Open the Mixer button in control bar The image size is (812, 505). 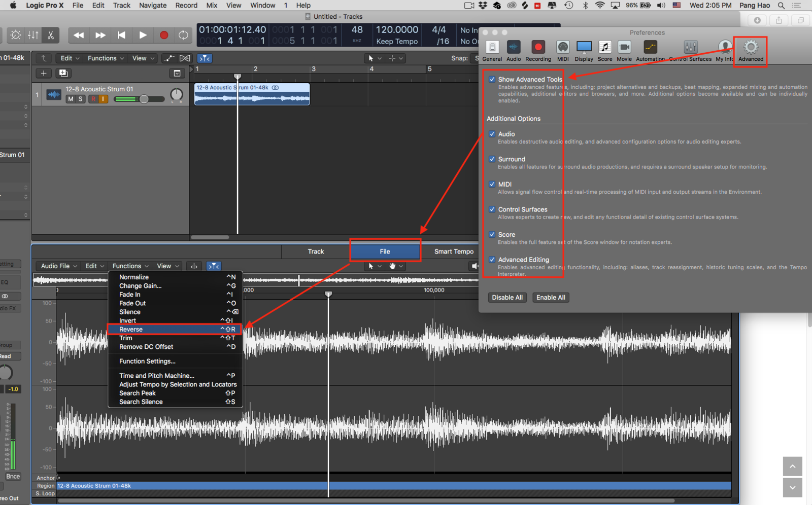pos(33,35)
